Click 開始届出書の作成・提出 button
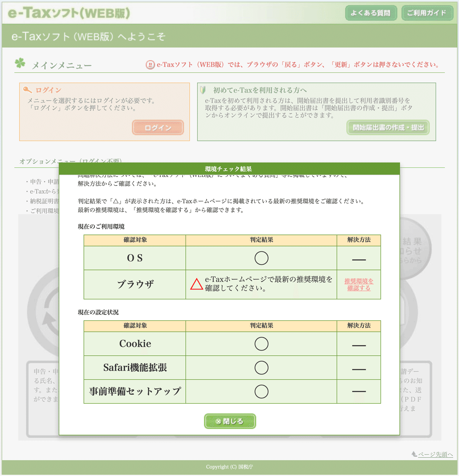Image resolution: width=459 pixels, height=476 pixels. [x=388, y=127]
